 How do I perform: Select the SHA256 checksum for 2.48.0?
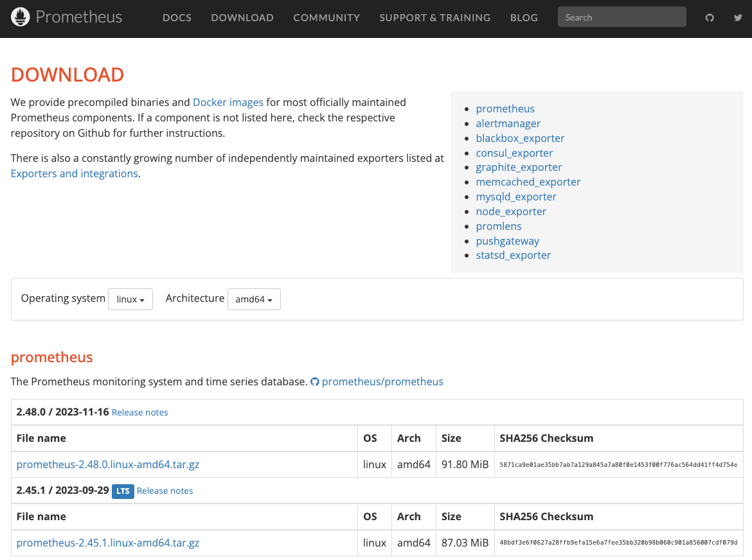click(x=618, y=465)
